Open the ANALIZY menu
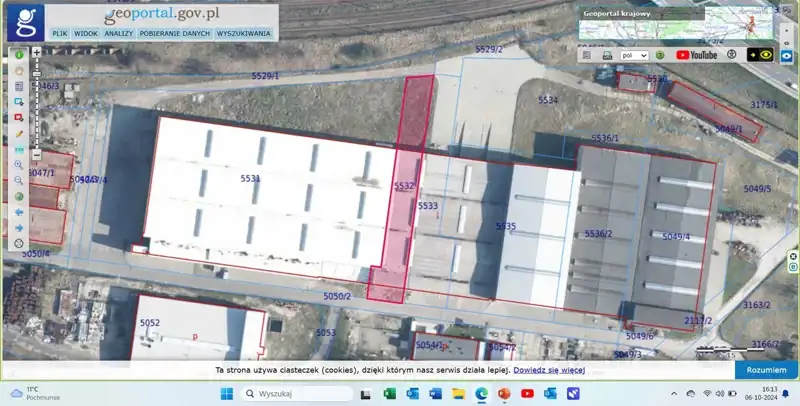This screenshot has height=406, width=800. pyautogui.click(x=119, y=33)
